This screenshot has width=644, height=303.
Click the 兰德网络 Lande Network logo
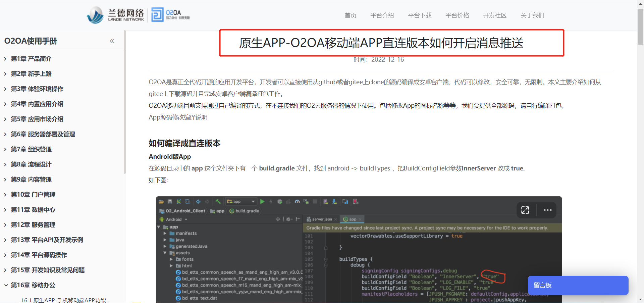[115, 15]
